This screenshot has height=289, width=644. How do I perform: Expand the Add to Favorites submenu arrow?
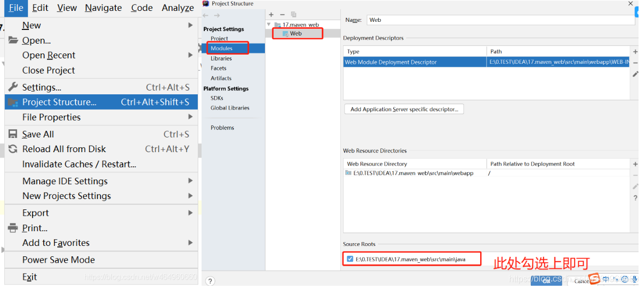click(190, 243)
